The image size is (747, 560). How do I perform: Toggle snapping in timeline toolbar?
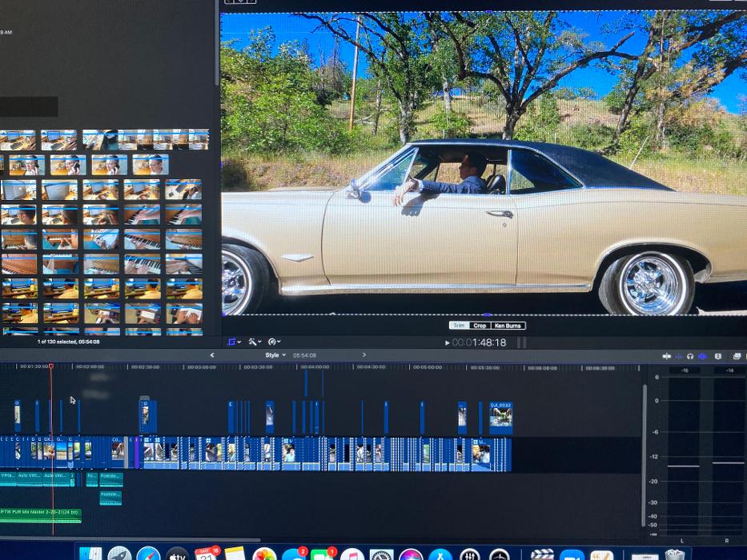coord(702,356)
